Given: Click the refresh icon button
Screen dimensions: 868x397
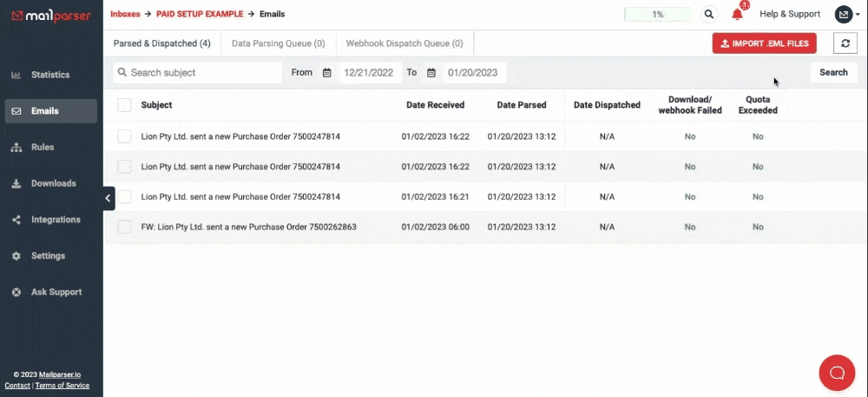Looking at the screenshot, I should 845,43.
